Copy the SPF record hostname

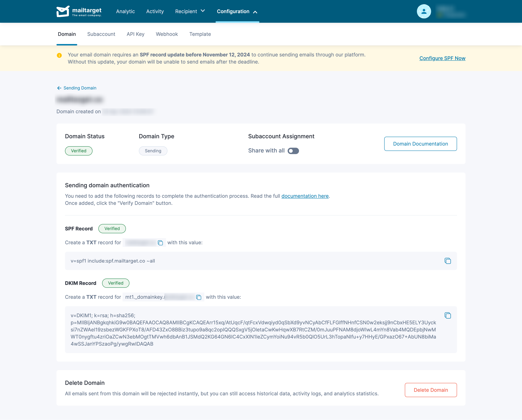(x=160, y=243)
